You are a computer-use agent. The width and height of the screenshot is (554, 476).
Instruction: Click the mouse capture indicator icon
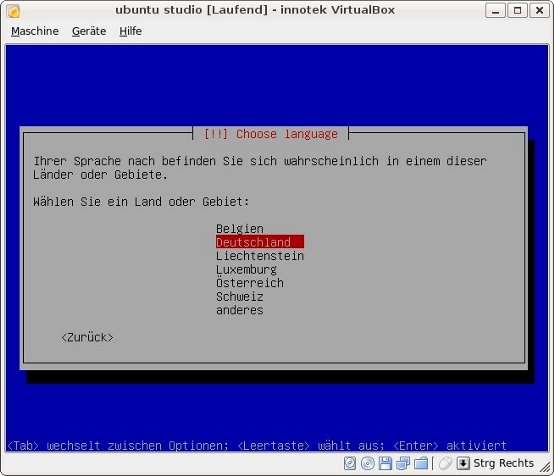pyautogui.click(x=445, y=463)
